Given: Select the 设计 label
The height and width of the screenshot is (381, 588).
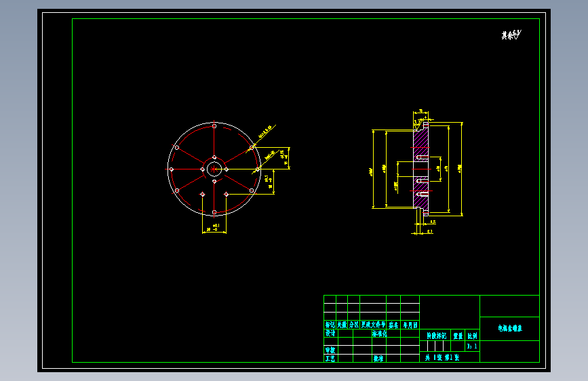Looking at the screenshot, I should pyautogui.click(x=330, y=333).
